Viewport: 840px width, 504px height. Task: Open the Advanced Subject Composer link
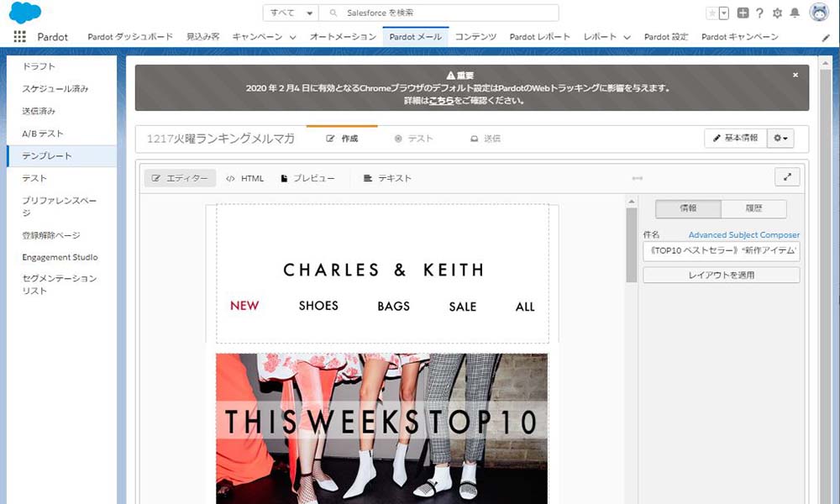coord(744,234)
